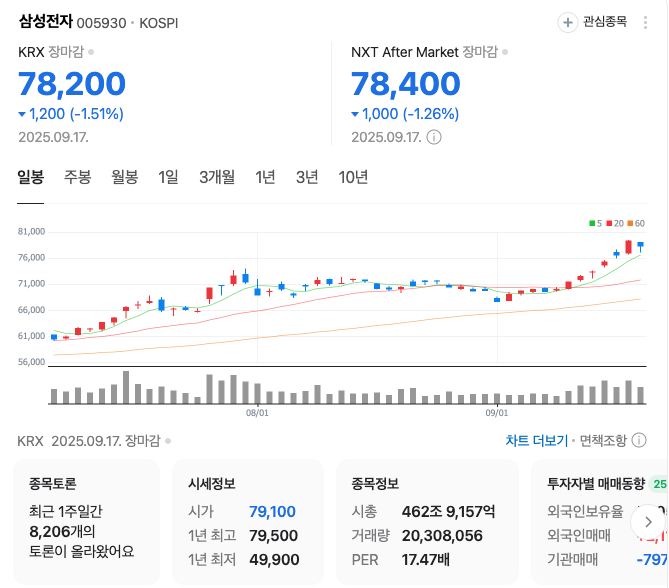669x588 pixels.
Task: Show the 1년 chart
Action: pos(265,177)
